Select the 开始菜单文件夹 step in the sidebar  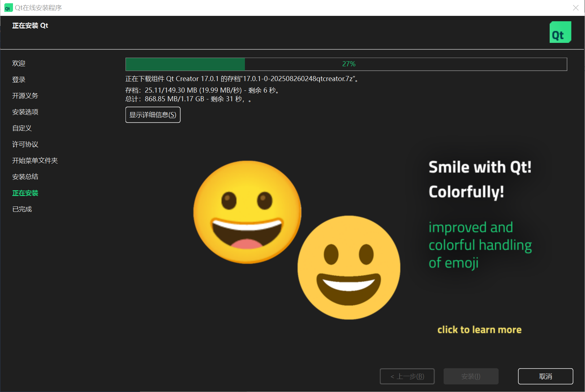click(35, 161)
